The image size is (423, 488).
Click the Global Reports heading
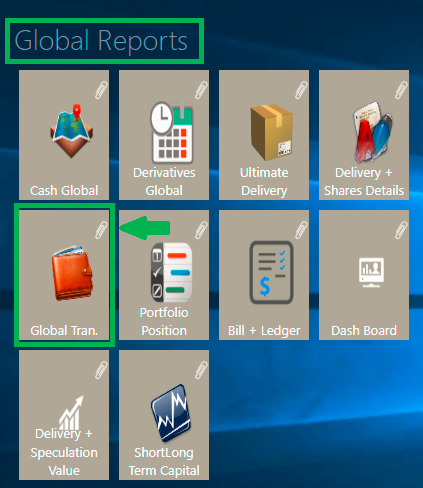101,41
